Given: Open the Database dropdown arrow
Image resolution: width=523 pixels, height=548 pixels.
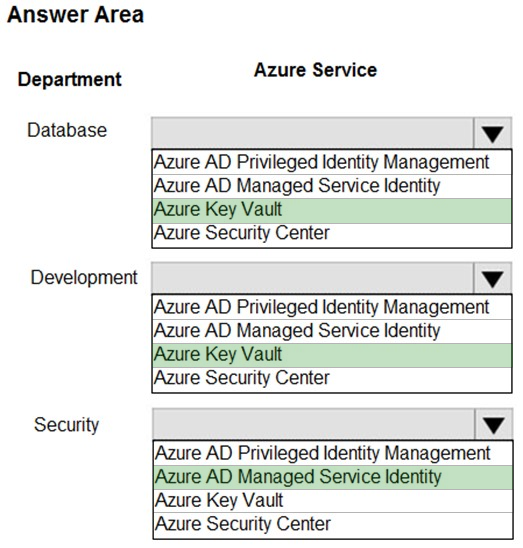Looking at the screenshot, I should point(493,133).
